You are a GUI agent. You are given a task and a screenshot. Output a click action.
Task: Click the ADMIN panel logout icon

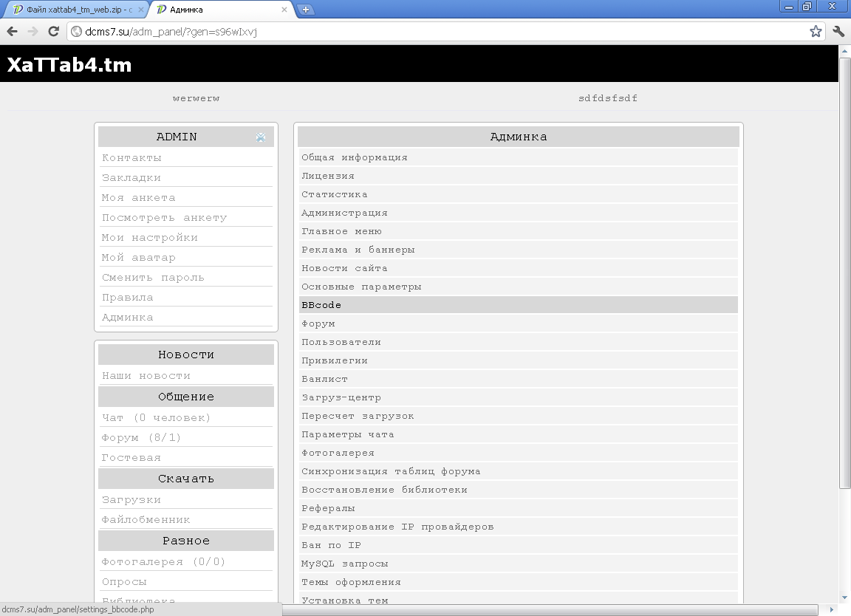tap(261, 137)
